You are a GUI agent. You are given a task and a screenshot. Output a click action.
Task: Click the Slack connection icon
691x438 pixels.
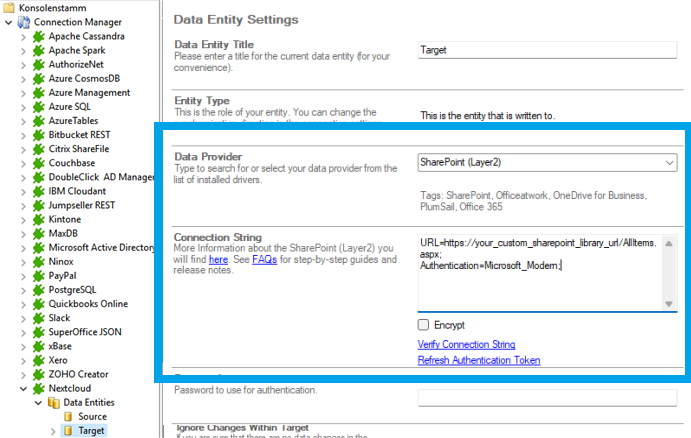point(39,318)
